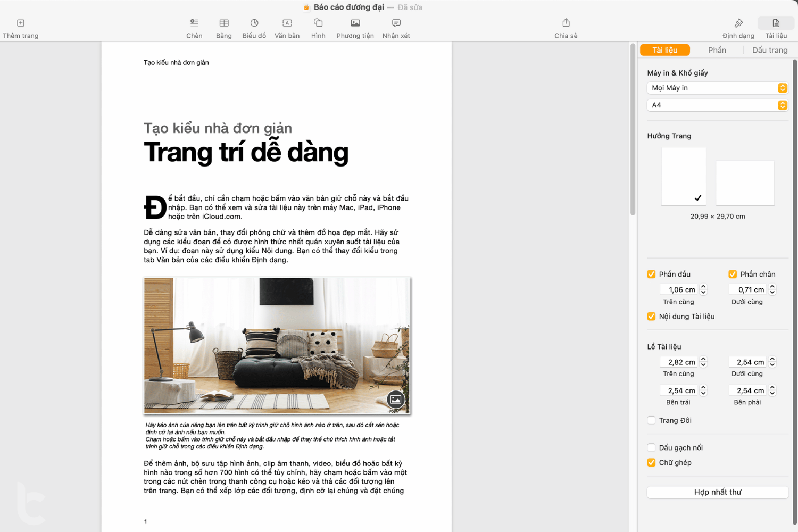Click the Thêm trang (add page) icon
798x532 pixels.
[x=21, y=23]
